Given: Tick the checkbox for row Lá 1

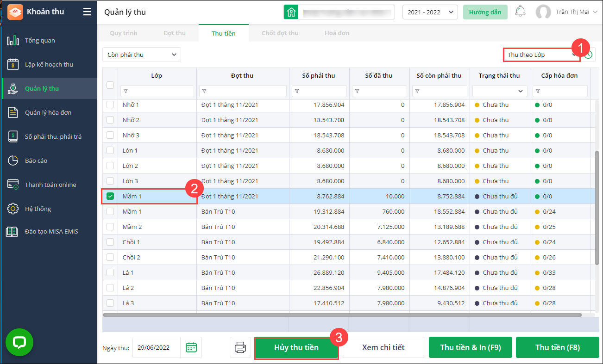Looking at the screenshot, I should click(110, 272).
